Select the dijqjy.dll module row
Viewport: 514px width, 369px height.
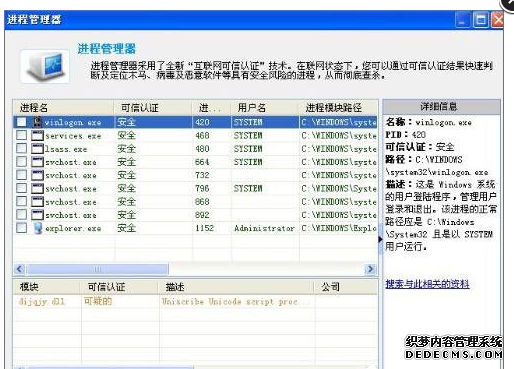point(195,302)
